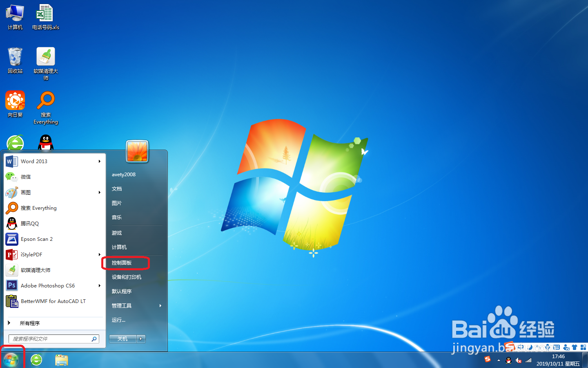The image size is (588, 368).
Task: Expand the 管理工具 submenu arrow
Action: coord(160,305)
